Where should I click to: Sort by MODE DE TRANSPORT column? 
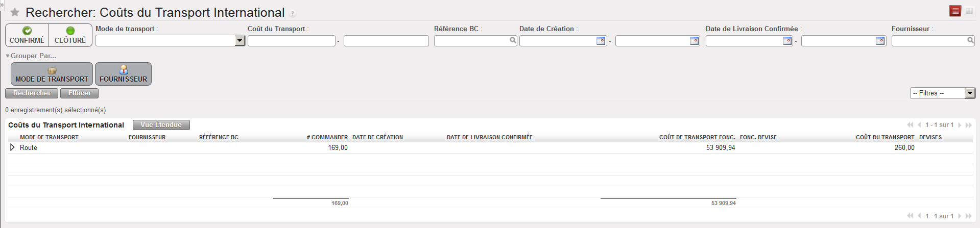tap(49, 137)
